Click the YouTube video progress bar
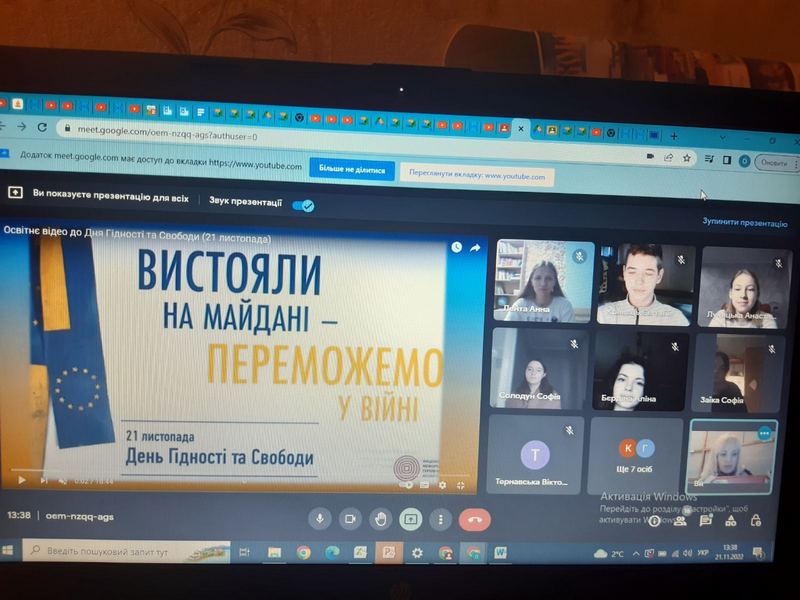Image resolution: width=800 pixels, height=600 pixels. tap(240, 472)
